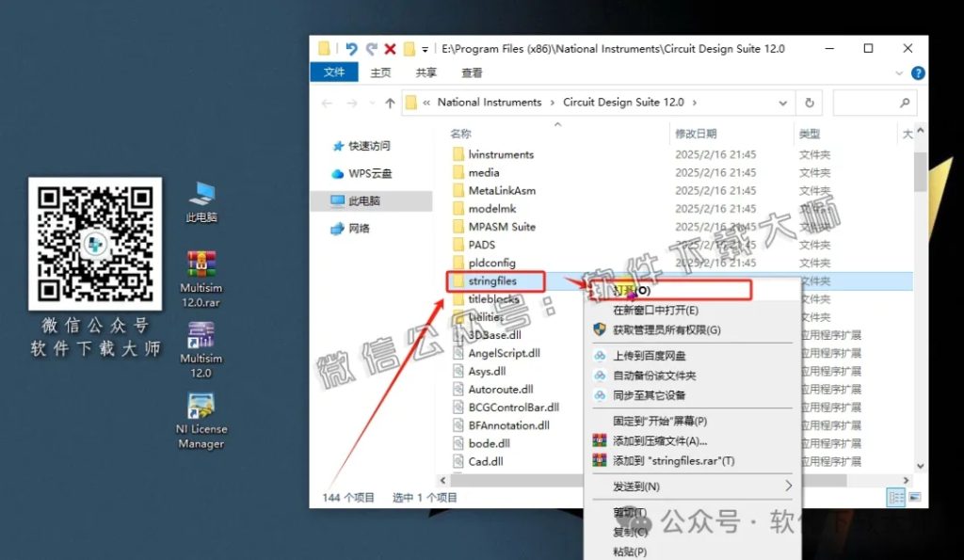Image resolution: width=964 pixels, height=560 pixels.
Task: Select the stringfiles folder icon
Action: point(458,280)
